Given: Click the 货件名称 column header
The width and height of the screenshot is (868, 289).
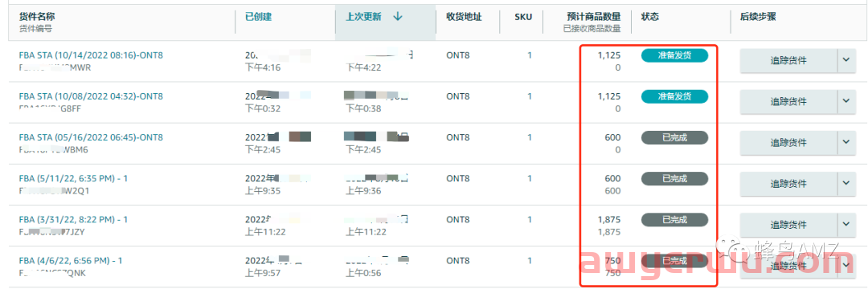Looking at the screenshot, I should coord(36,17).
